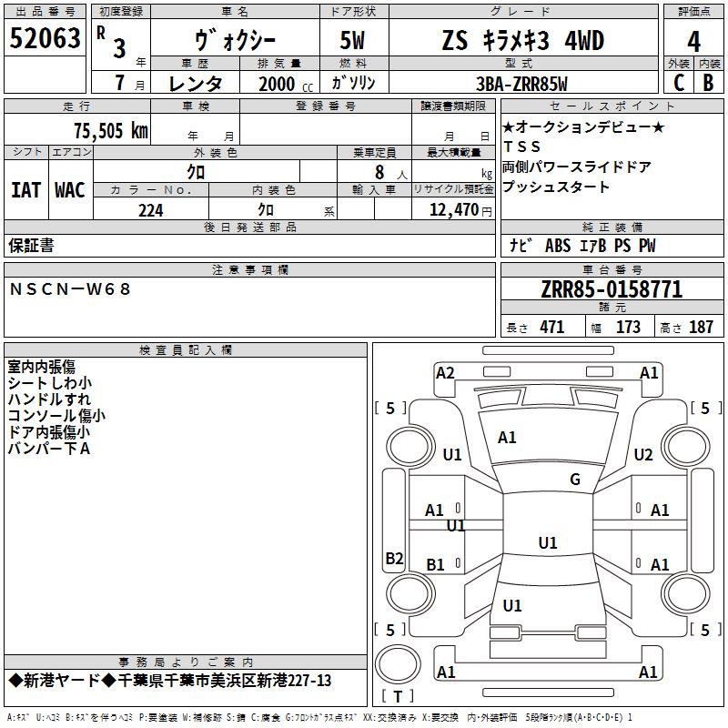The width and height of the screenshot is (728, 728).
Task: Select the fuel type ガソリン
Action: pyautogui.click(x=353, y=83)
